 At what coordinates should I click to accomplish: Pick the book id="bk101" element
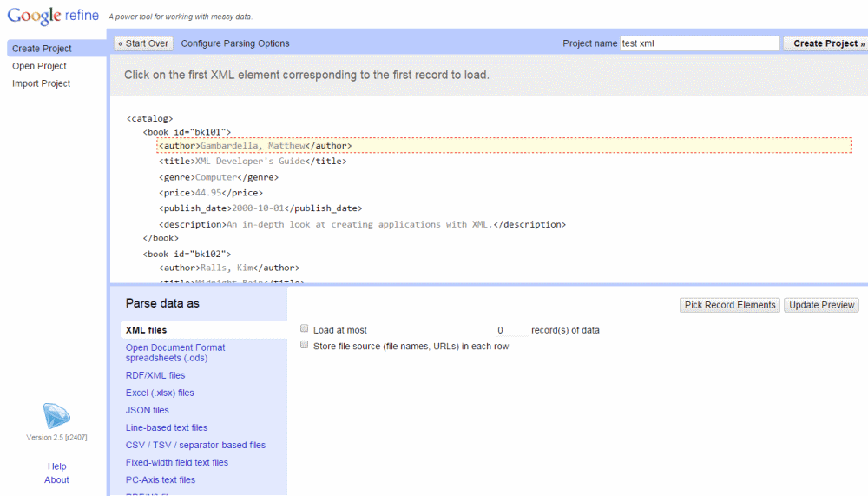coord(187,132)
